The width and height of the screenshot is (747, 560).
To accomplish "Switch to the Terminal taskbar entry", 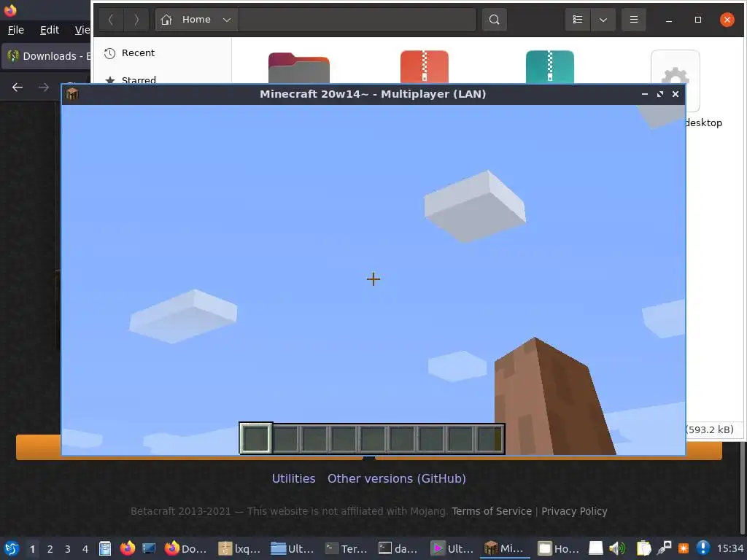I will click(347, 548).
